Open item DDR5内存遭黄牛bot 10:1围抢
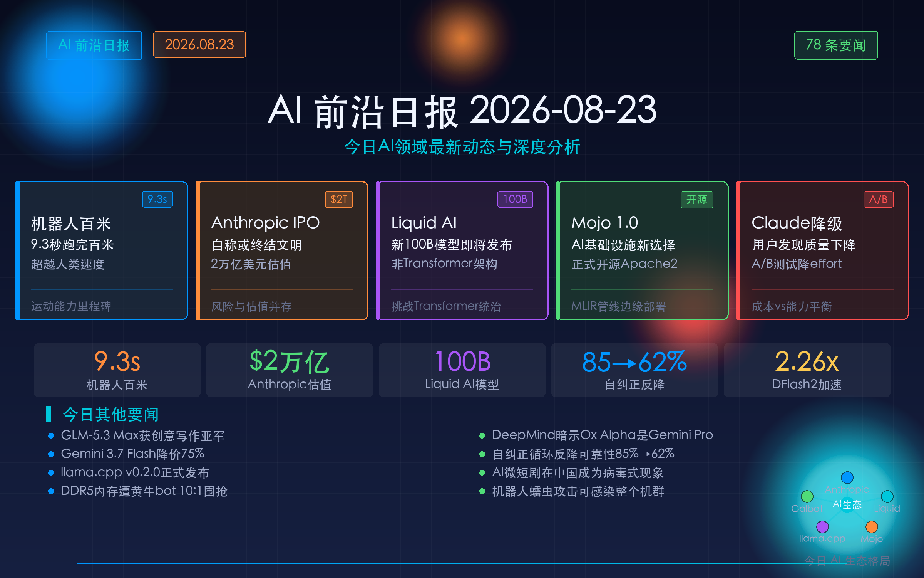 (x=144, y=491)
